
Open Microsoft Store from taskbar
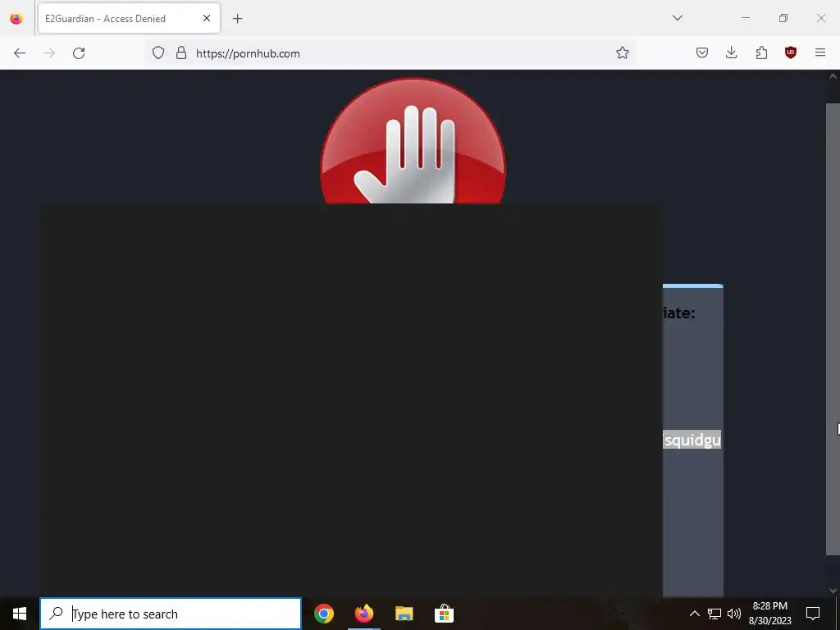click(444, 614)
